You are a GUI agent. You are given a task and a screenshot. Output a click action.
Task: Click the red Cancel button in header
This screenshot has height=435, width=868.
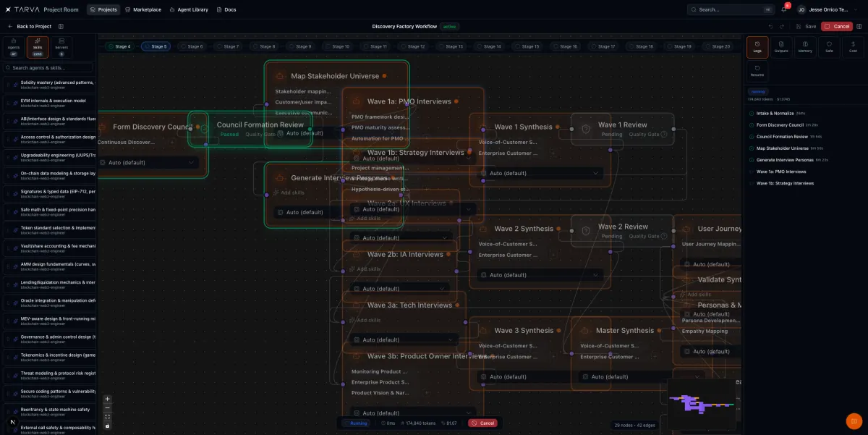coord(837,26)
